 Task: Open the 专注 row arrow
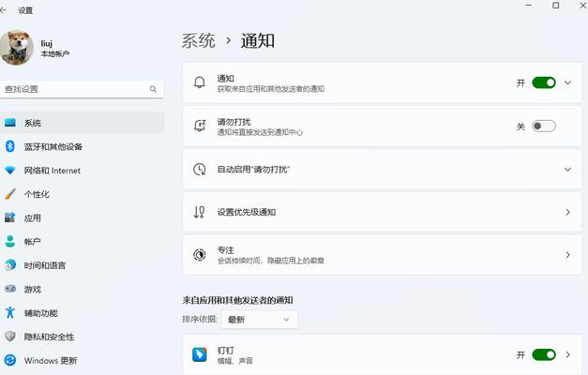(567, 255)
